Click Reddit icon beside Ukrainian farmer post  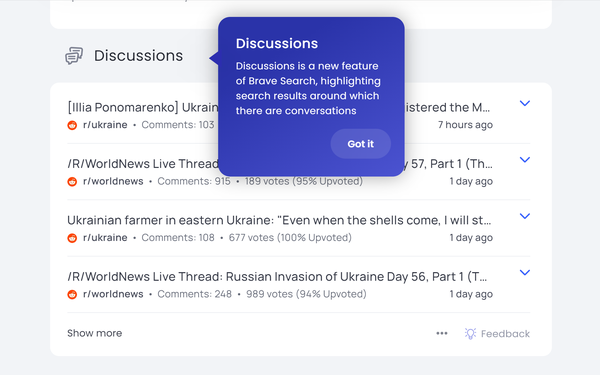[x=72, y=238]
